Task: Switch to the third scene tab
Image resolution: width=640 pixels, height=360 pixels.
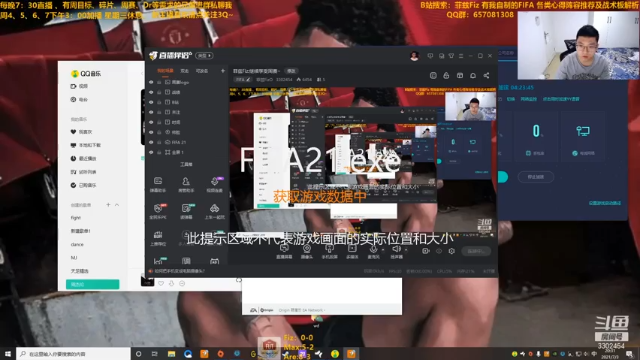Action: pos(202,71)
